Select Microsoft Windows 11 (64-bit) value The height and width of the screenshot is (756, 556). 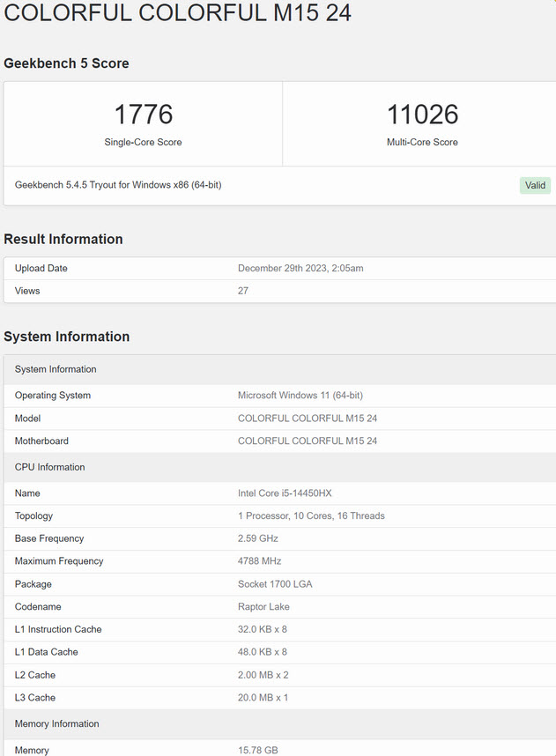(x=300, y=396)
